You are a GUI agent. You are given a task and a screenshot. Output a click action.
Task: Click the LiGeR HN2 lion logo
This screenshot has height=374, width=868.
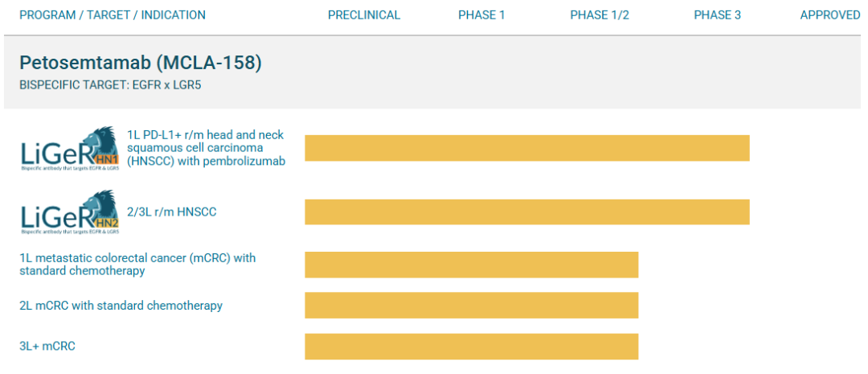[x=70, y=212]
